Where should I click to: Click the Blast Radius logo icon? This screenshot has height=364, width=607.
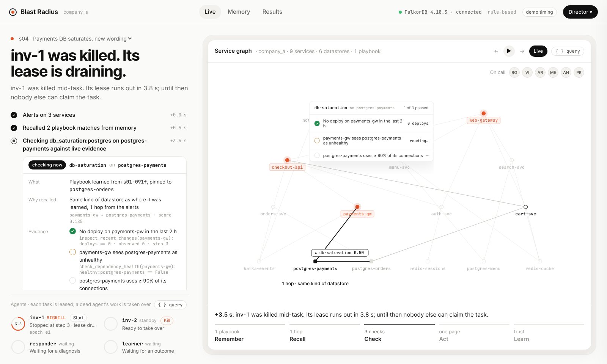[13, 12]
